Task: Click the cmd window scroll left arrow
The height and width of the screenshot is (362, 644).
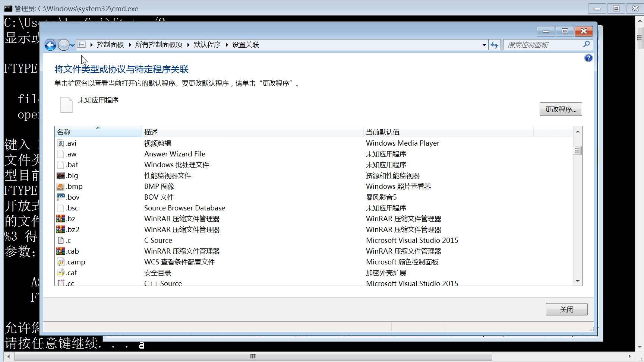Action: pos(9,356)
